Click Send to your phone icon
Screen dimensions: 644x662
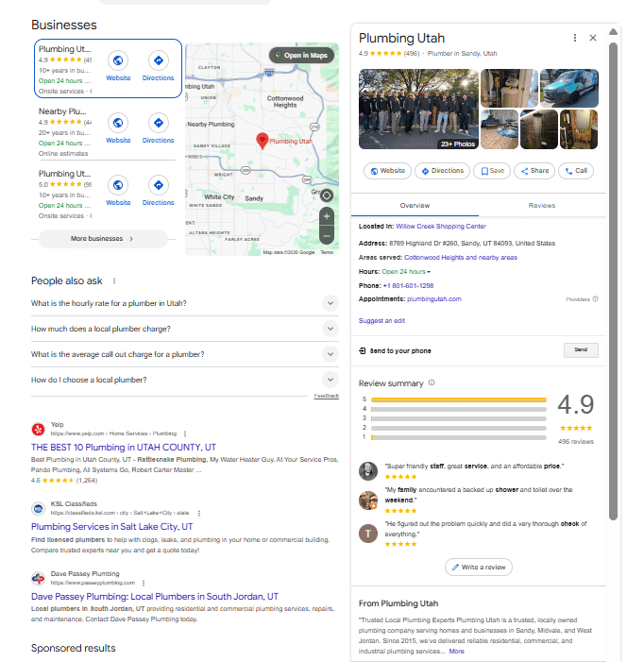tap(362, 351)
